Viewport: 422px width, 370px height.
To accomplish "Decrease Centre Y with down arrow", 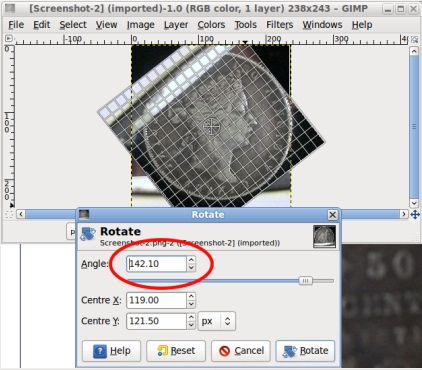I will click(x=191, y=325).
